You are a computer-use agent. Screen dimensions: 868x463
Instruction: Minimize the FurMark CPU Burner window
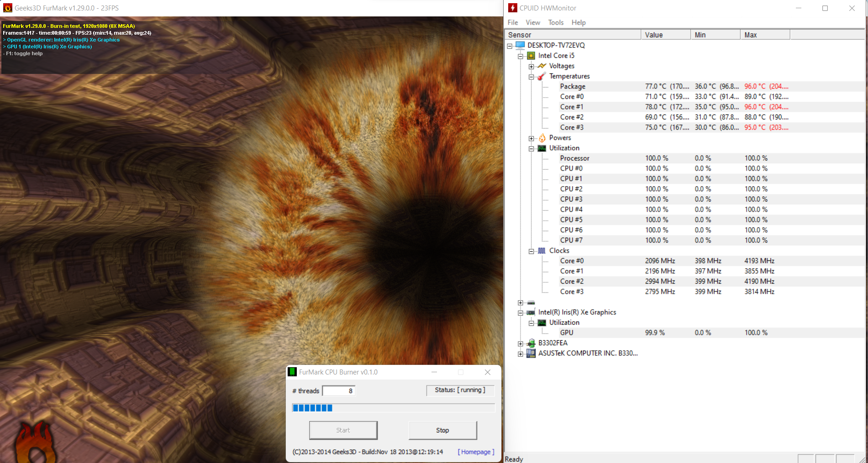(434, 372)
